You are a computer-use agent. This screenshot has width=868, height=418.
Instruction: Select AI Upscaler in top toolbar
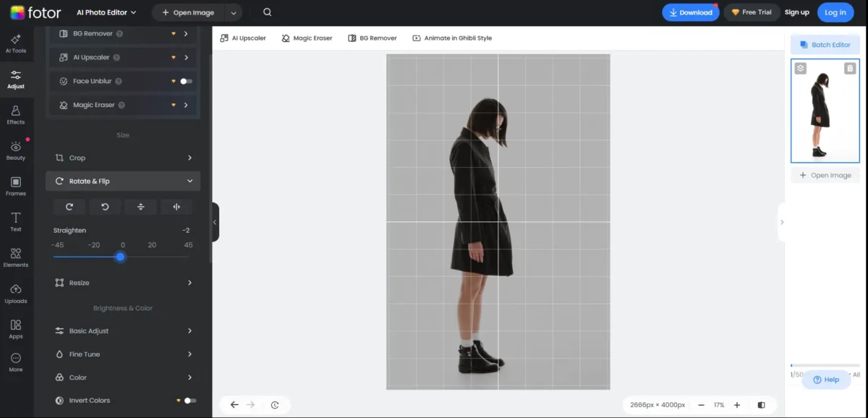[243, 38]
